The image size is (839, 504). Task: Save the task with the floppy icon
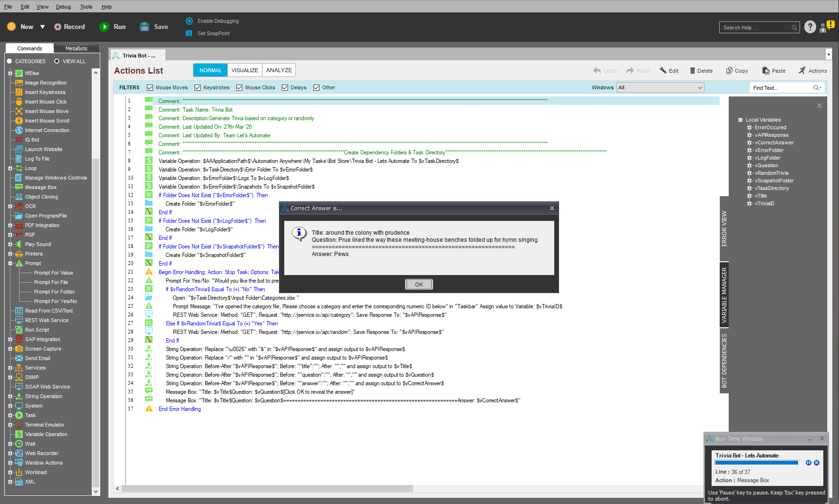(x=145, y=27)
